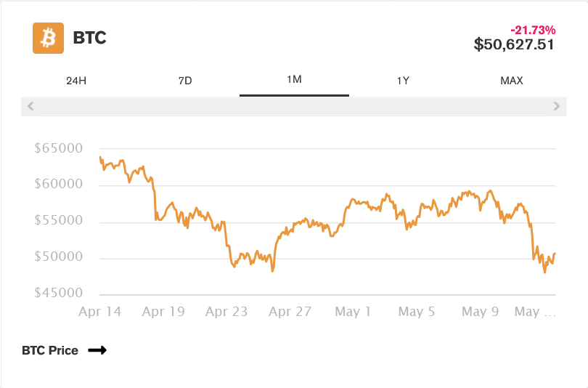
Task: Click the $50,627.51 current price
Action: pos(514,45)
